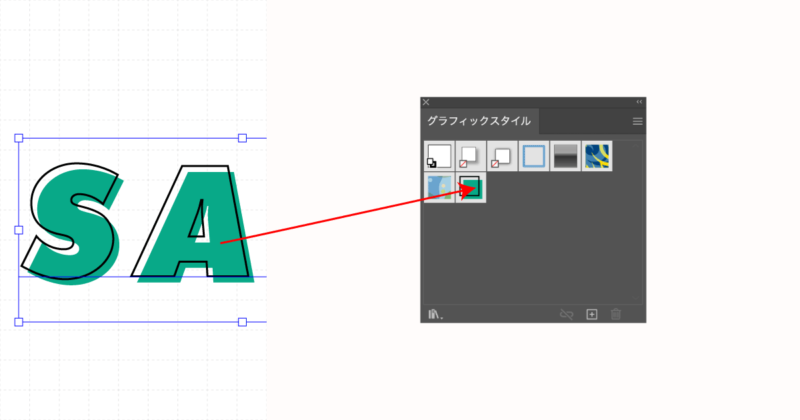The image size is (800, 420).
Task: Collapse the panel using double-arrow icon
Action: tap(639, 102)
